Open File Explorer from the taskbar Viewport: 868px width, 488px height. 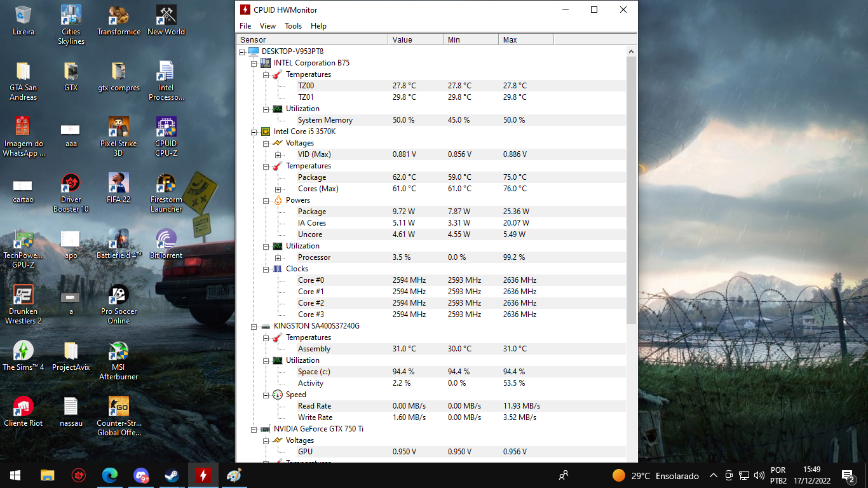click(x=48, y=475)
